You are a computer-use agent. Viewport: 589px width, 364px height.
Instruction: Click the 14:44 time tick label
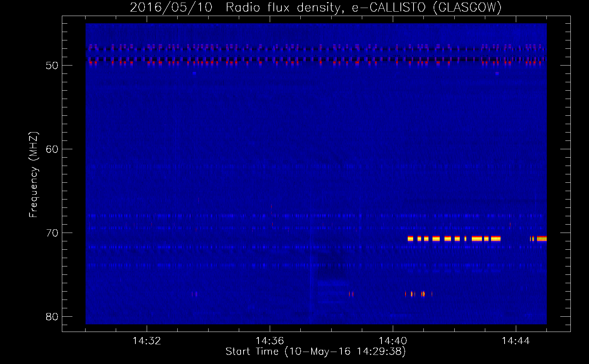coord(516,341)
